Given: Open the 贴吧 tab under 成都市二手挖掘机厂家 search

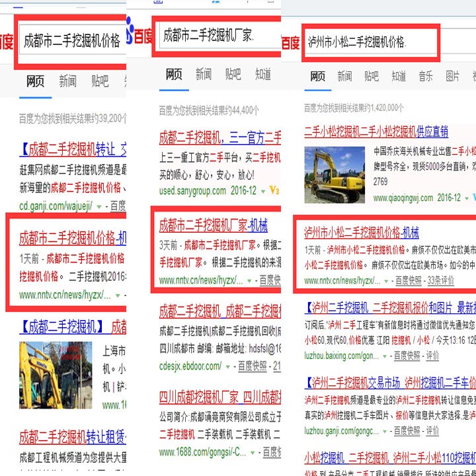Looking at the screenshot, I should coord(233,74).
